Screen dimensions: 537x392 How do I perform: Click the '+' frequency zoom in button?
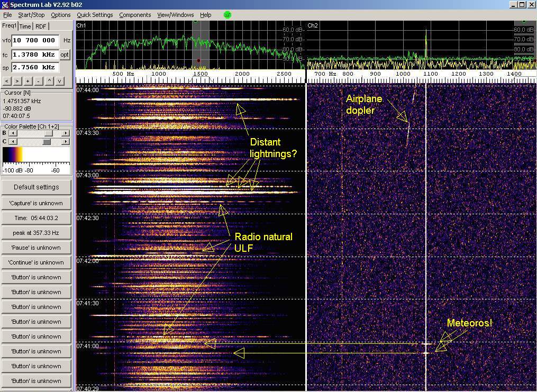28,81
